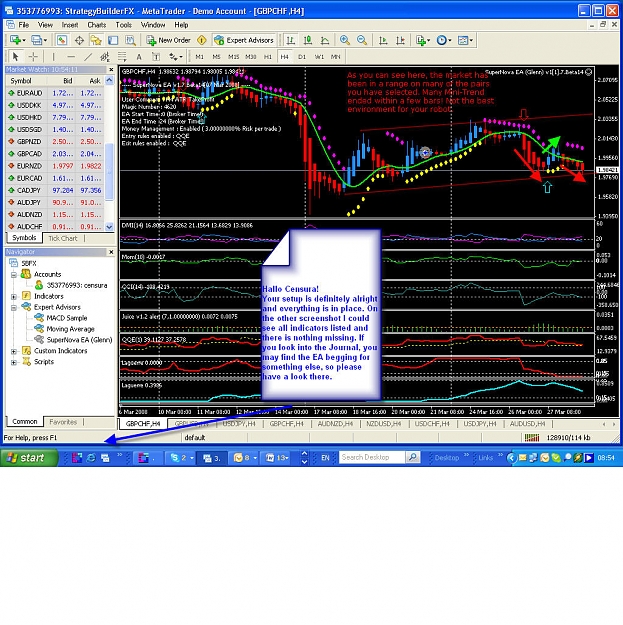Select the Fibonacci Retracement tool

pos(122,57)
